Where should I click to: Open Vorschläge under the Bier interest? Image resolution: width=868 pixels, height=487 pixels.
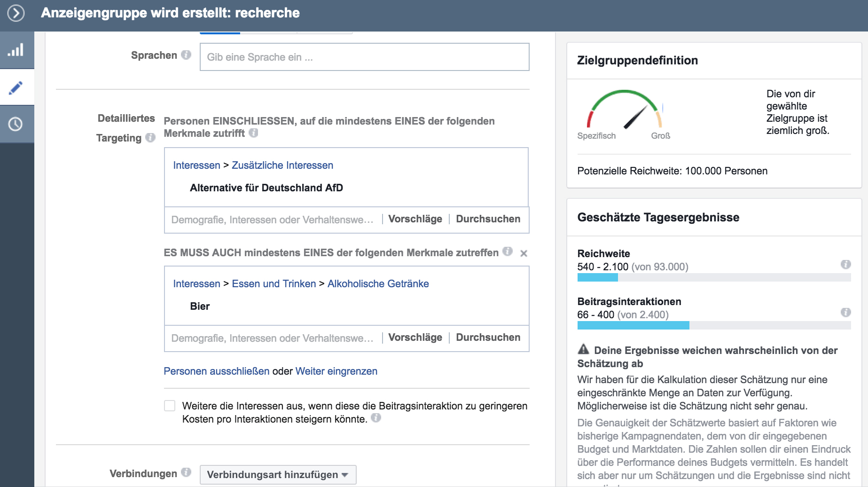pos(415,338)
